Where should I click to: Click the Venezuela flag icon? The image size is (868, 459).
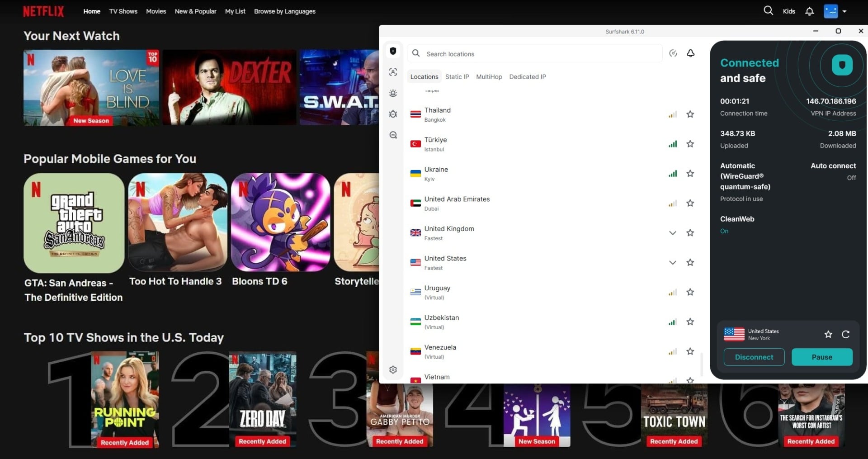click(415, 351)
